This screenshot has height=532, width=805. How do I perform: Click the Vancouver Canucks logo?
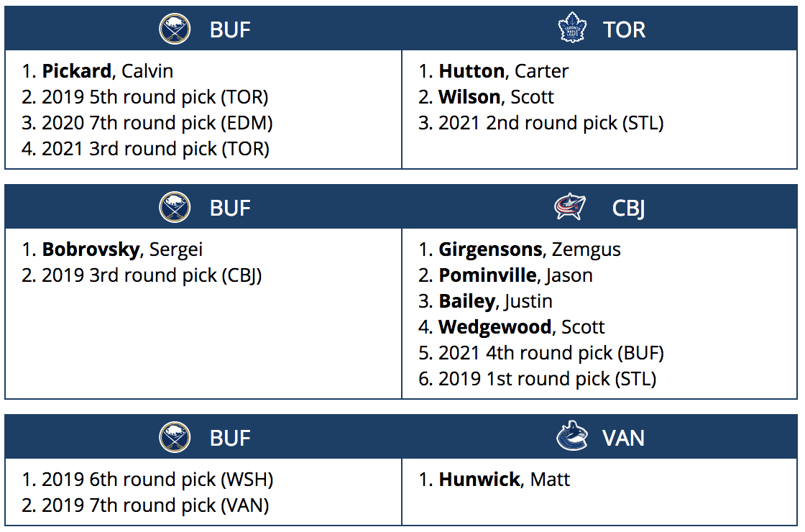tap(571, 437)
